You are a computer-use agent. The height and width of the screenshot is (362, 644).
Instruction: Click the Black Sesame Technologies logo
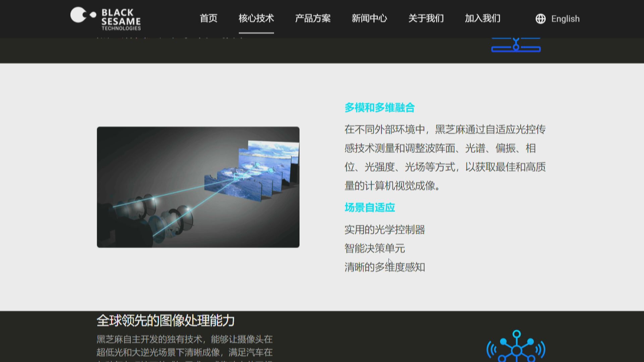[105, 19]
